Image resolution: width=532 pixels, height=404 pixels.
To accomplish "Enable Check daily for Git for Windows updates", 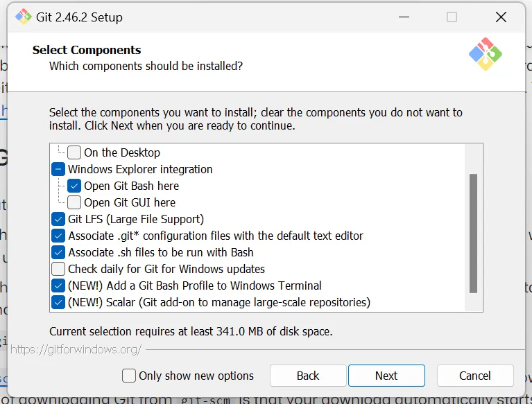I will (x=58, y=269).
